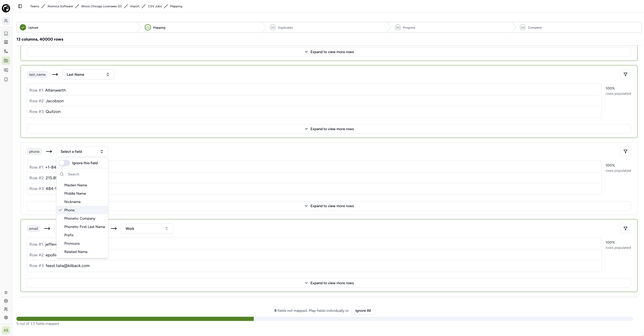
Task: Click Row #3 value Quitzon
Action: (53, 112)
